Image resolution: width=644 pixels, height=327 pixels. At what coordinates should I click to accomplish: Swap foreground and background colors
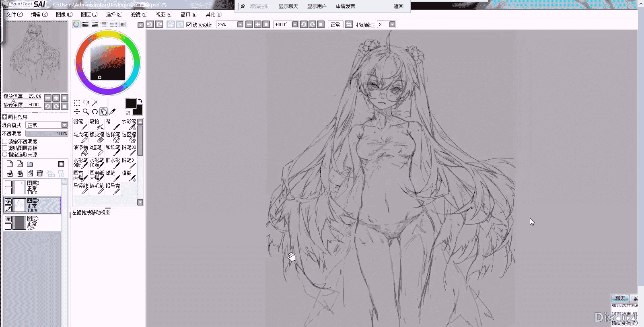point(140,101)
